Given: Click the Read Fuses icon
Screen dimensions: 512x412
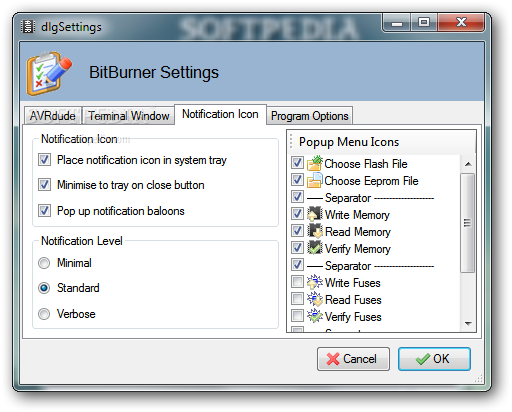Looking at the screenshot, I should 315,299.
